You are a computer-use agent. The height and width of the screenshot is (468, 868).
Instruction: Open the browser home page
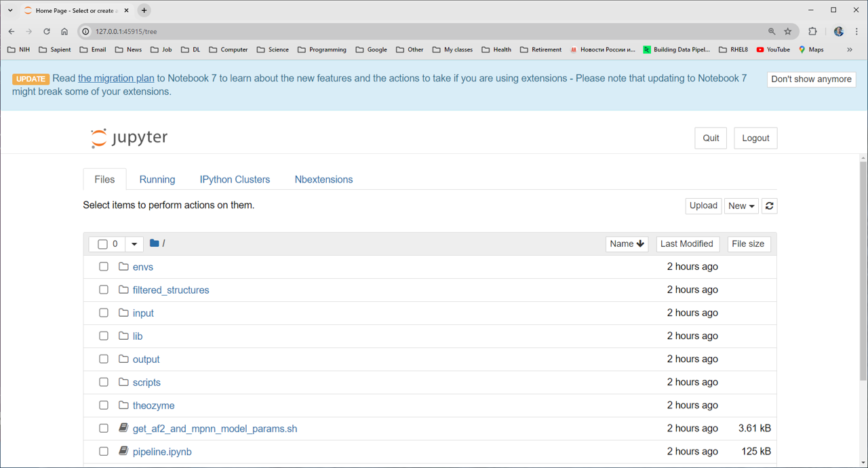(64, 31)
